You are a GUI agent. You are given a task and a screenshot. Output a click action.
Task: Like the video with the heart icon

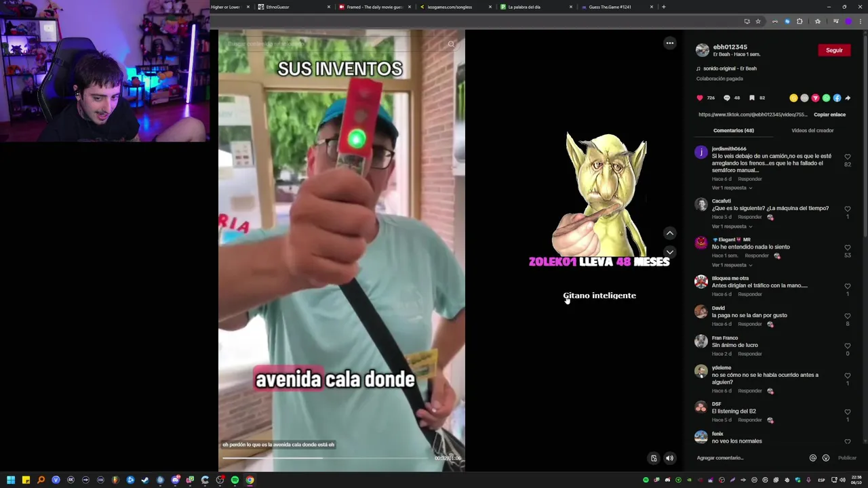click(700, 98)
